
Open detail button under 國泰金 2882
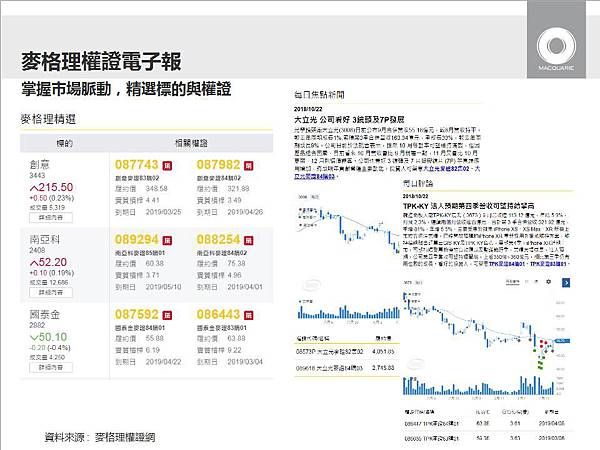pyautogui.click(x=51, y=367)
